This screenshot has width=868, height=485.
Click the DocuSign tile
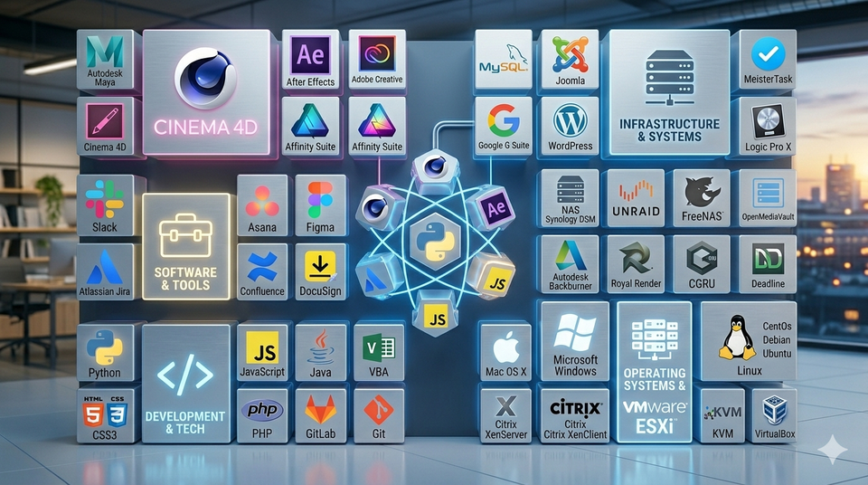320,271
